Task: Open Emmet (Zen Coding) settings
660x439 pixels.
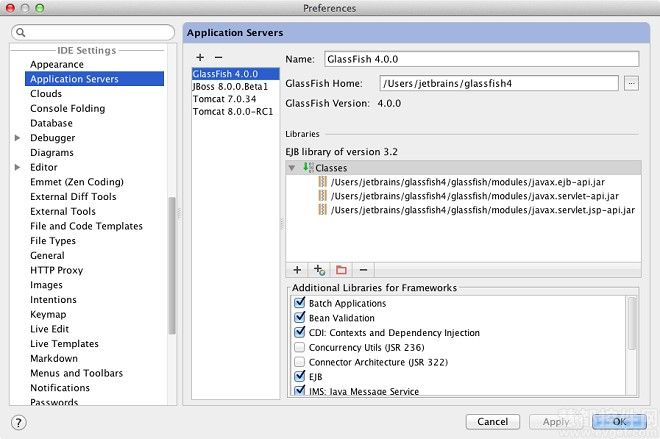Action: click(x=77, y=182)
